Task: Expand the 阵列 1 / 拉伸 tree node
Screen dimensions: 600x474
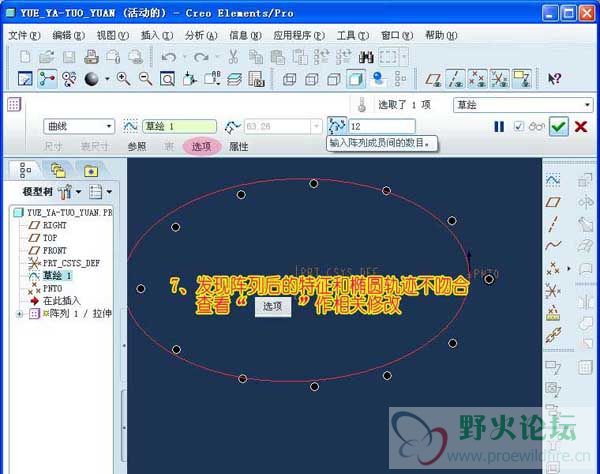Action: click(19, 314)
